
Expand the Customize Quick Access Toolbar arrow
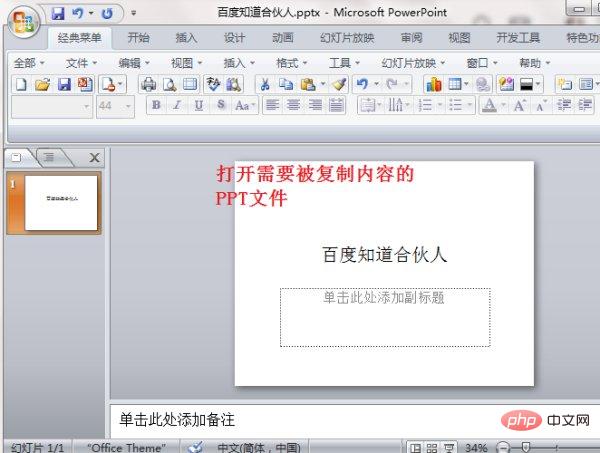pos(134,13)
